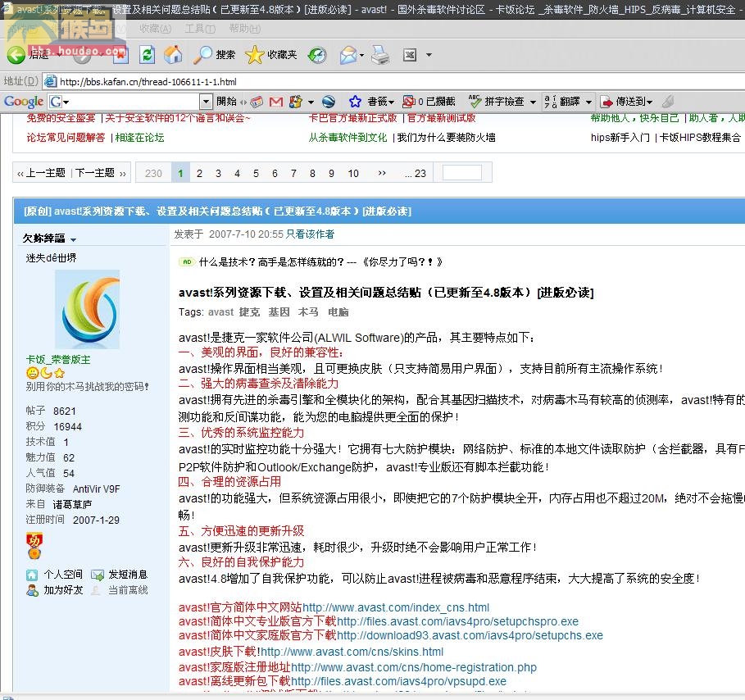Expand the spell check dropdown arrow
Screen dimensions: 745x700
pyautogui.click(x=533, y=102)
